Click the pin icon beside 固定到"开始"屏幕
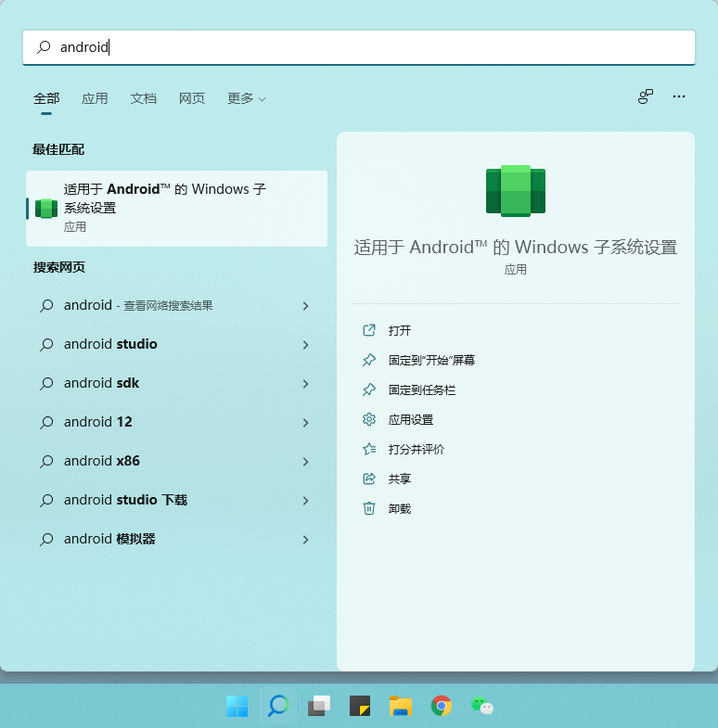The image size is (718, 728). 369,360
